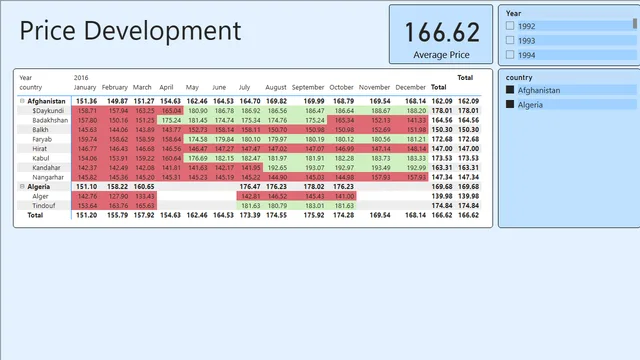The image size is (640, 360).
Task: Click the February column header
Action: [115, 87]
